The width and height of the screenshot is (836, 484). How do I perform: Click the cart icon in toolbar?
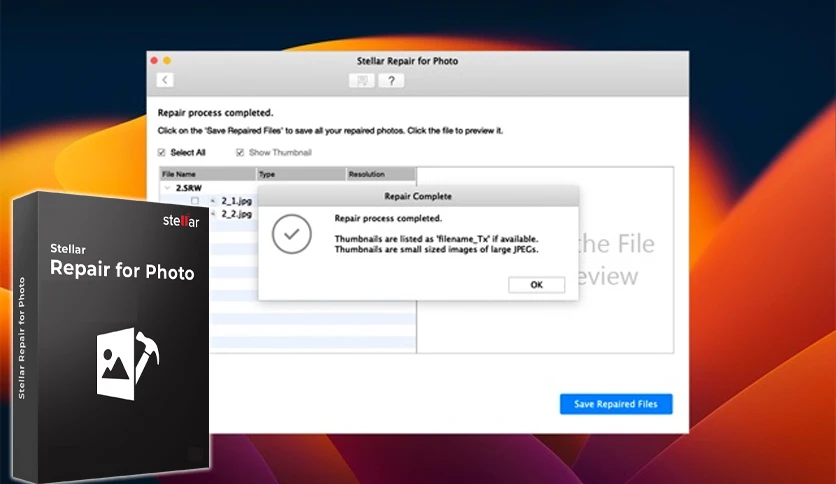(362, 80)
